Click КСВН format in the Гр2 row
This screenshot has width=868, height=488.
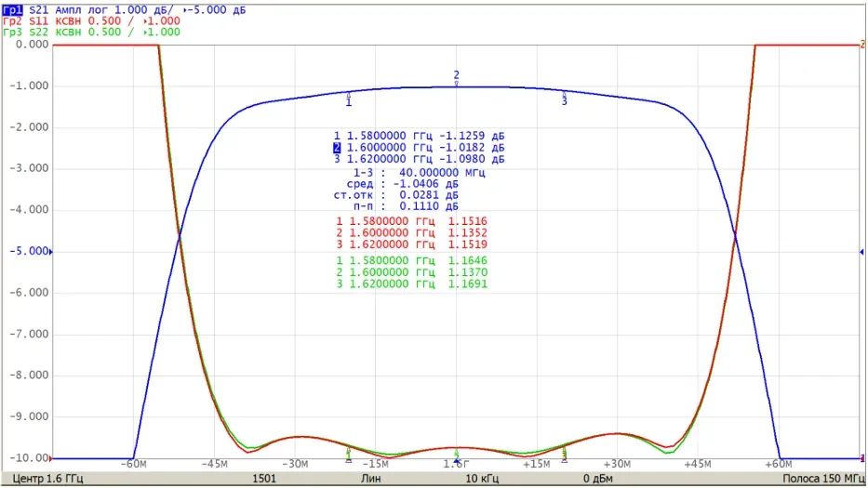(x=68, y=21)
